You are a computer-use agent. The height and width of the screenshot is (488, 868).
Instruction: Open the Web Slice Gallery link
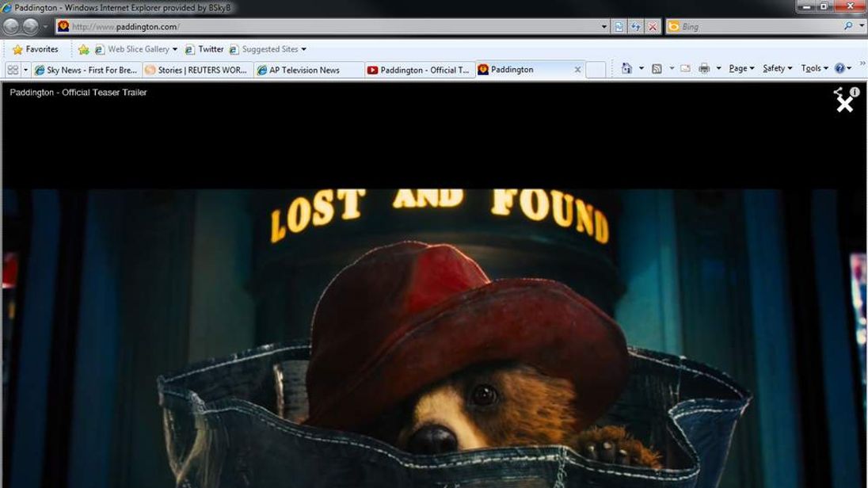pyautogui.click(x=131, y=49)
